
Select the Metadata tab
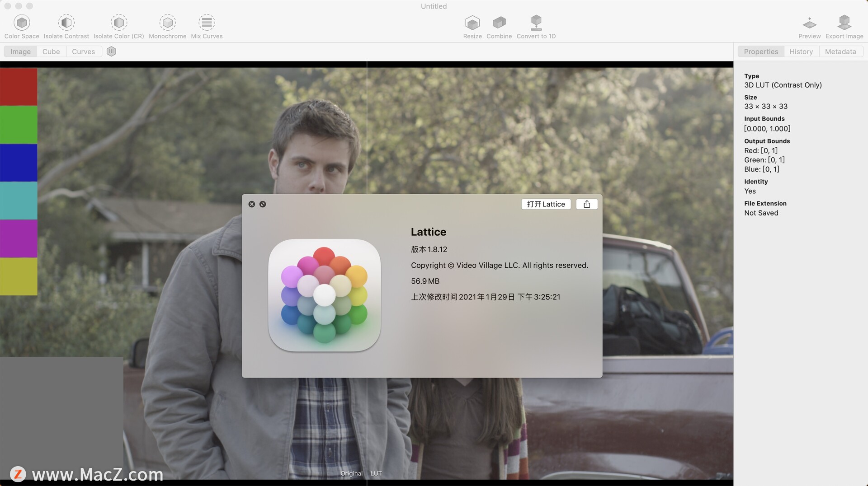(840, 51)
